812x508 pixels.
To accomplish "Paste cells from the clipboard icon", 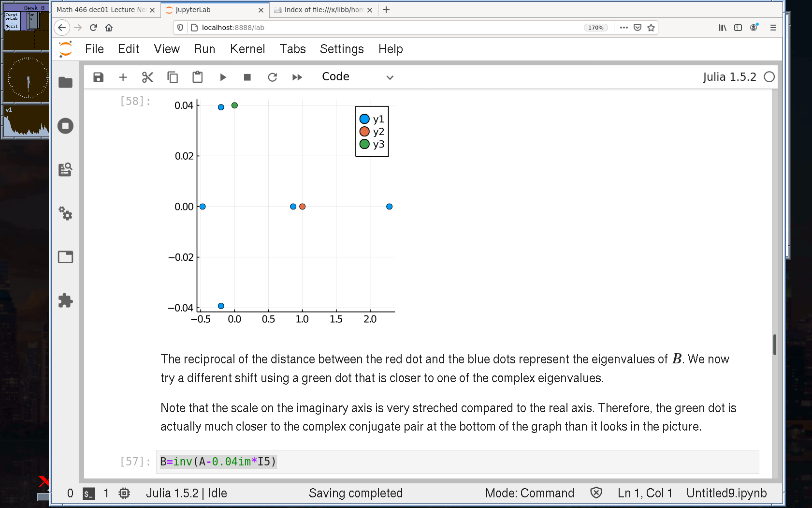I will pyautogui.click(x=197, y=77).
